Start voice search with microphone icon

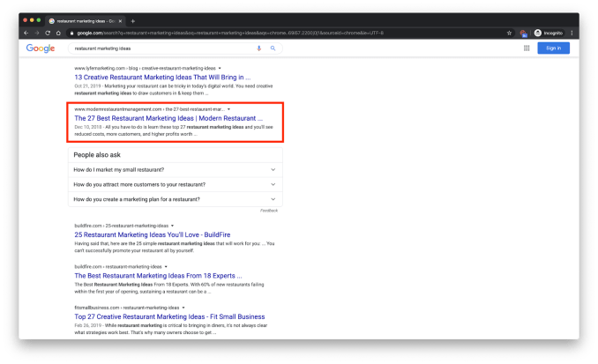coord(259,48)
